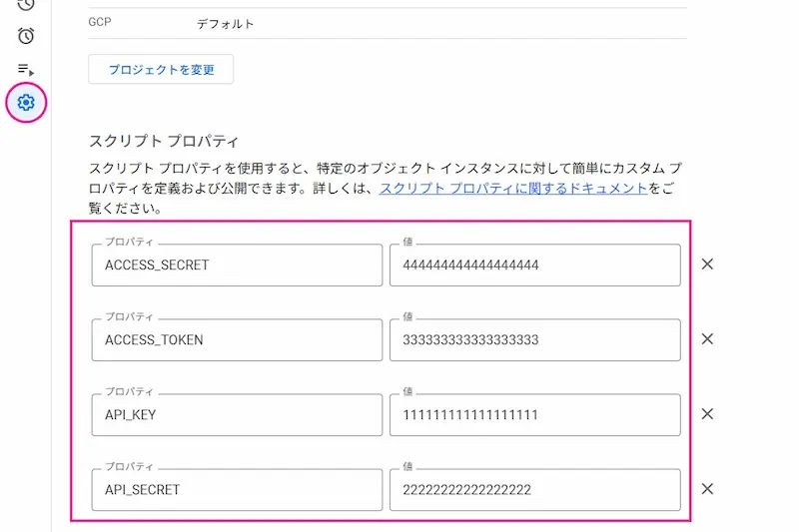Open Project History icon at sidebar top
Image resolution: width=799 pixels, height=532 pixels.
26,5
